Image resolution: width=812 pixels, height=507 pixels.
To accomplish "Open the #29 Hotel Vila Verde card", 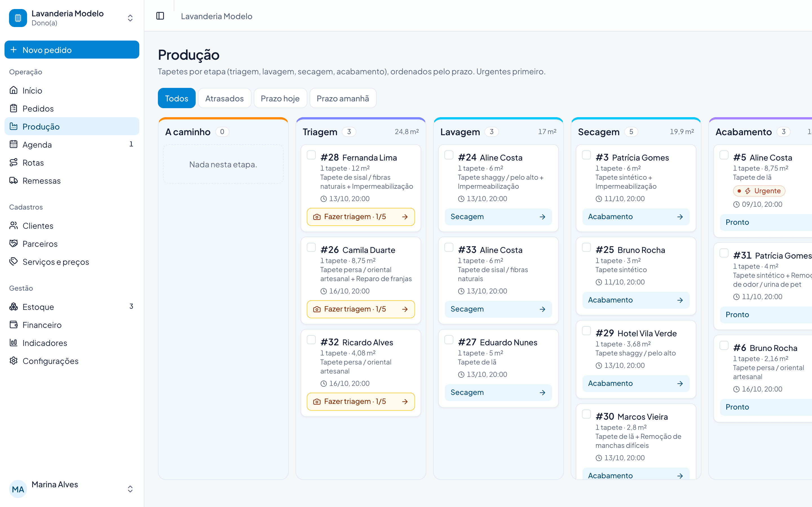I will click(636, 359).
